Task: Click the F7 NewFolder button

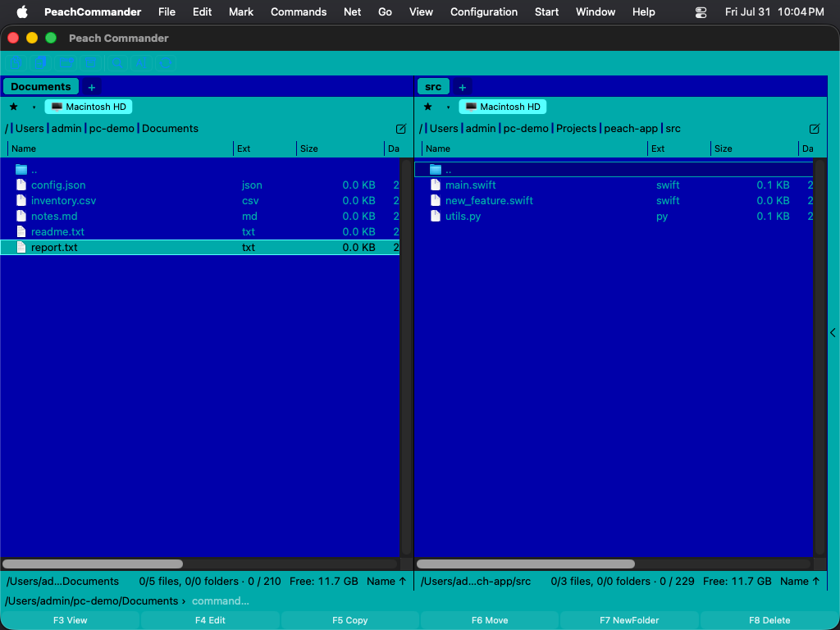Action: 629,620
